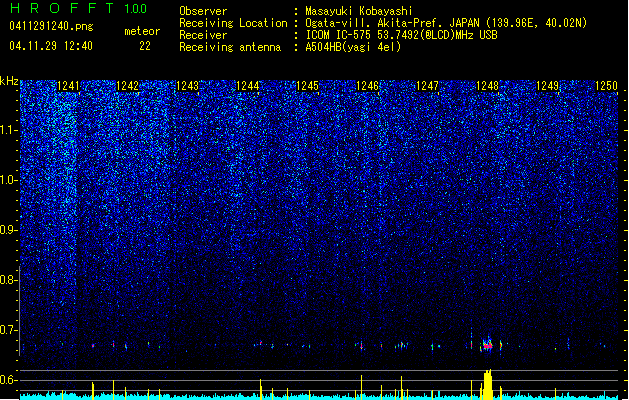629x400 pixels.
Task: Click the 'Receiving antenna' field label
Action: 230,47
